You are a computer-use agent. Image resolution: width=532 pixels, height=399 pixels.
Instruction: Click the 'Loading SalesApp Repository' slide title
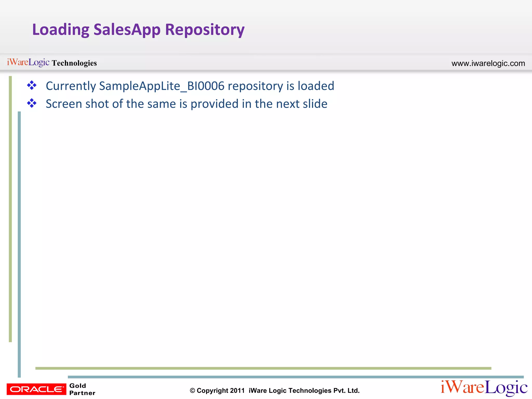[138, 30]
